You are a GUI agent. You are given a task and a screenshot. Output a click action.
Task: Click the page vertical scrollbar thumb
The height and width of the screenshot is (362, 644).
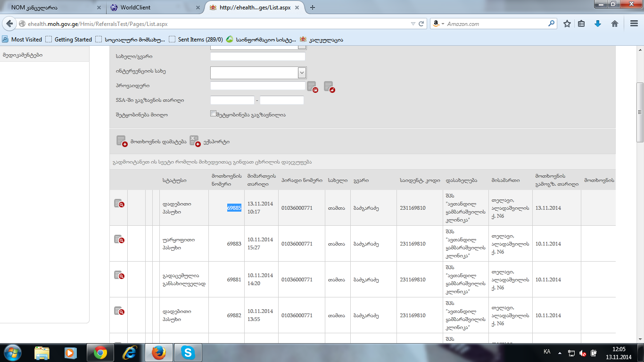click(640, 112)
